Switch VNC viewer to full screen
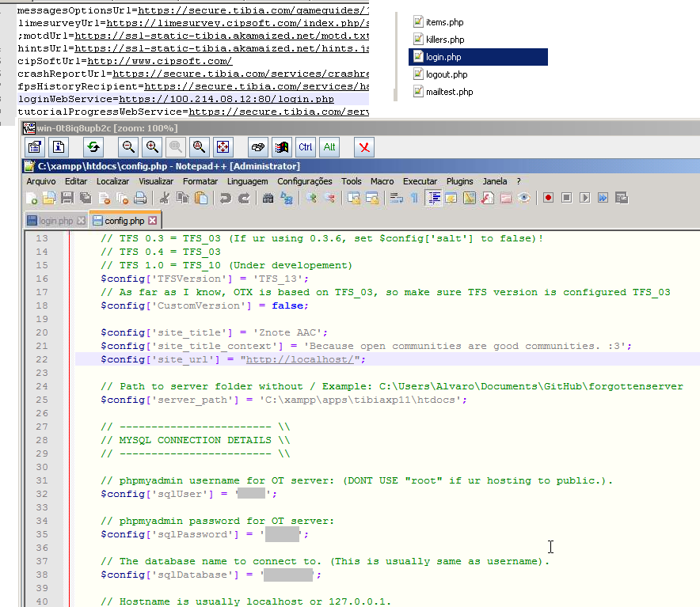 [x=223, y=147]
